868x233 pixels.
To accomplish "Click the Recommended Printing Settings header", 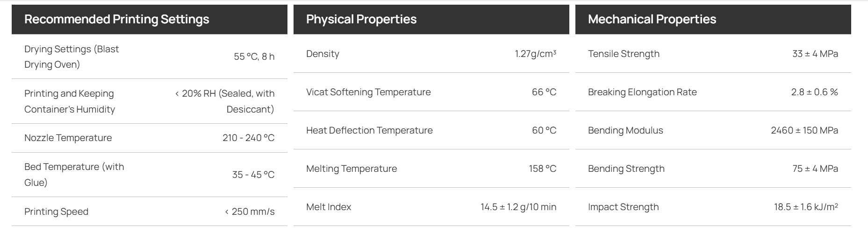I will [117, 19].
